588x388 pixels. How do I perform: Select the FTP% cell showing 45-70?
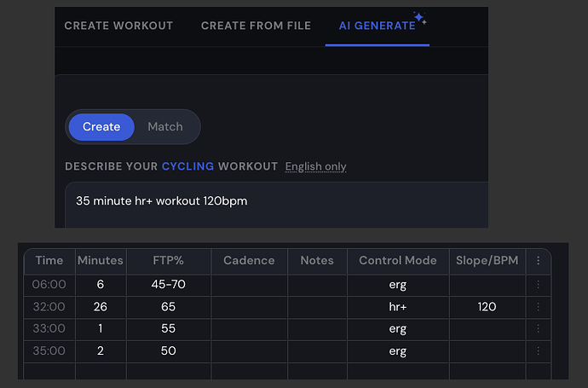coord(169,285)
